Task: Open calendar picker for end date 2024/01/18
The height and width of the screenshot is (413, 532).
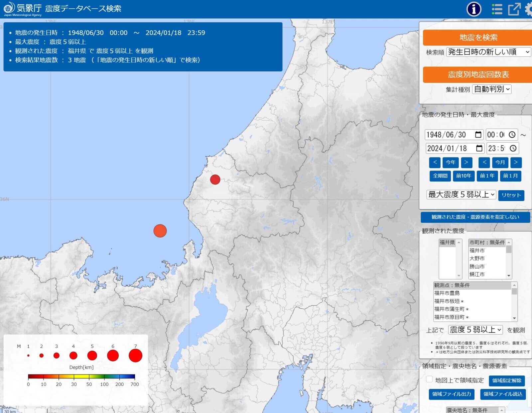Action: click(479, 148)
